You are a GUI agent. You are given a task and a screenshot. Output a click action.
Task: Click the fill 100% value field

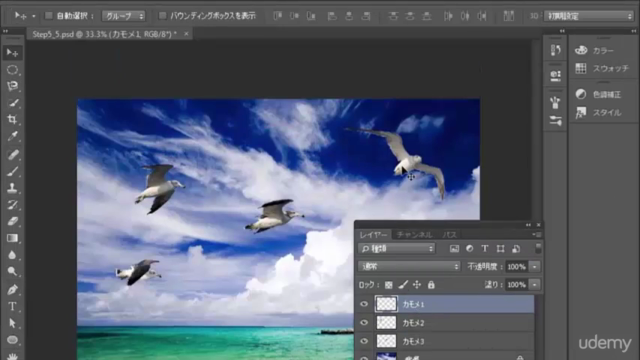pyautogui.click(x=517, y=284)
